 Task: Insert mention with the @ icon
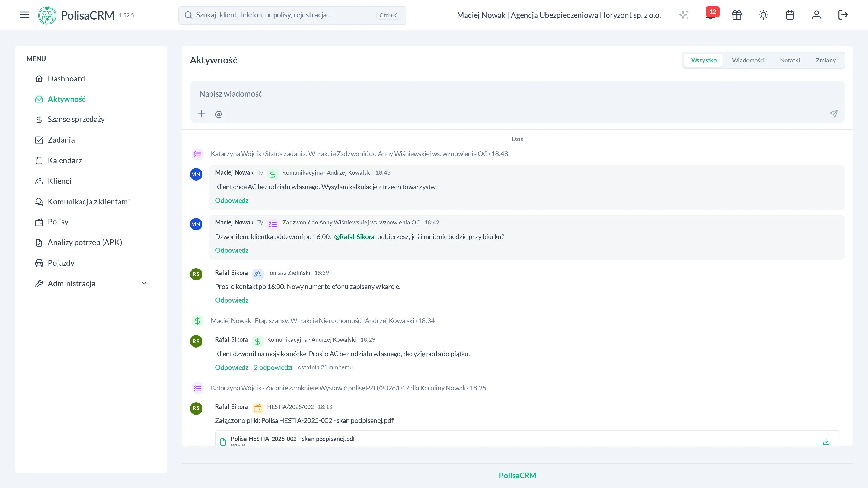[218, 114]
